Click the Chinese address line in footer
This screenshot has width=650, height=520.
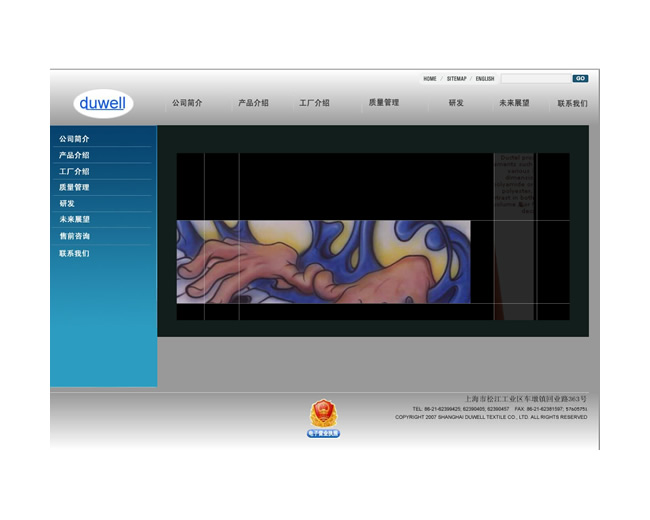tap(526, 399)
